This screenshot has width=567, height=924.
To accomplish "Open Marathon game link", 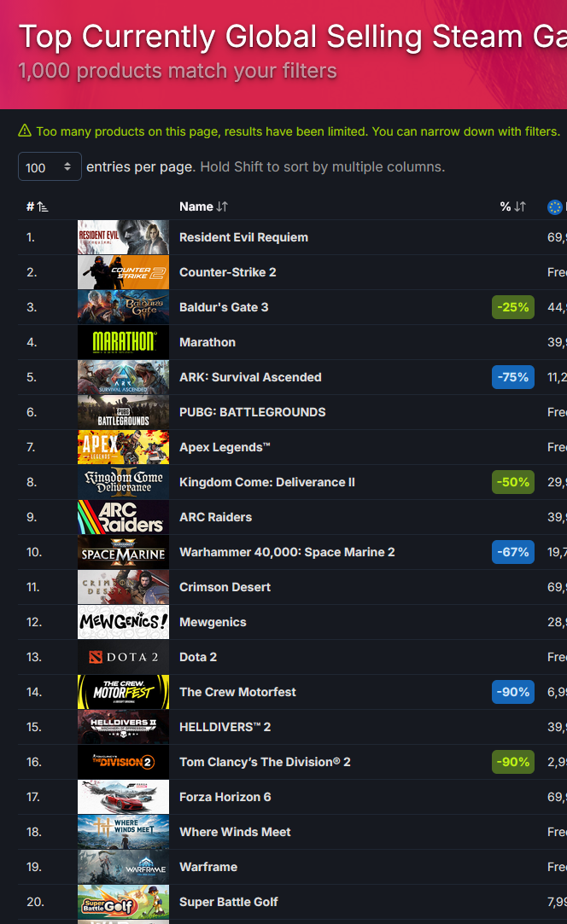I will coord(208,342).
